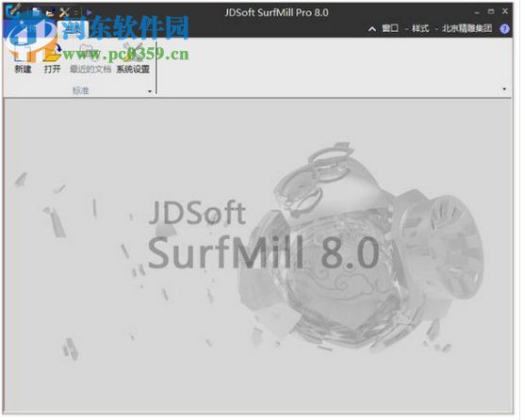Maximize the SurfMill Pro window
The width and height of the screenshot is (525, 420).
[491, 11]
